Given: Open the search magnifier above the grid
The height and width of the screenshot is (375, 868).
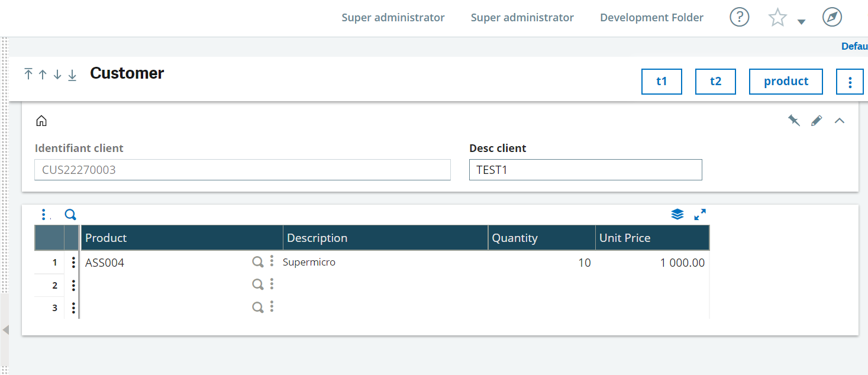Looking at the screenshot, I should pyautogui.click(x=70, y=214).
